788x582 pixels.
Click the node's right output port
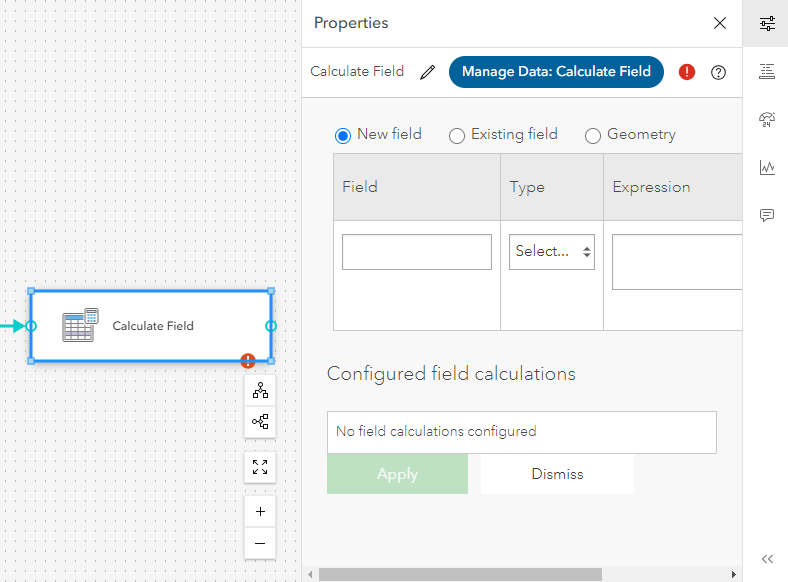[x=271, y=326]
